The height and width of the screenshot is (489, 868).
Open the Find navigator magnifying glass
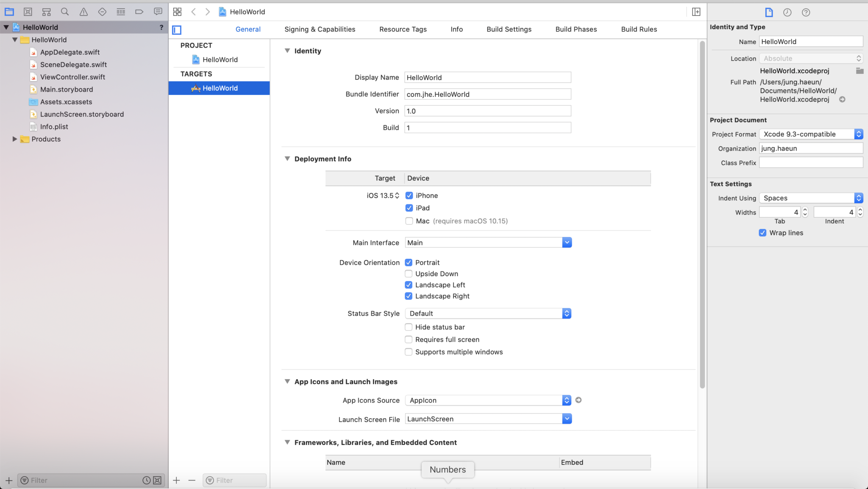[65, 11]
